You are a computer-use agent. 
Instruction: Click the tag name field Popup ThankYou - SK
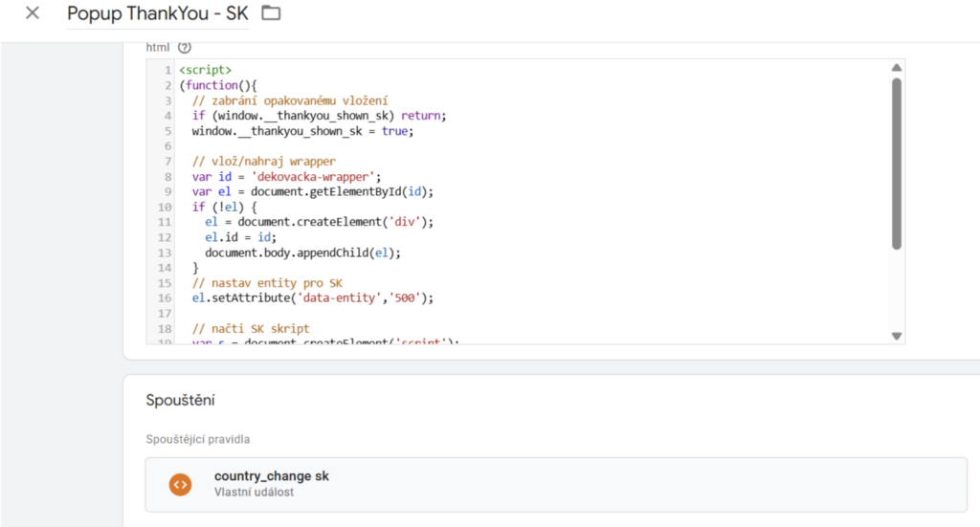[157, 14]
